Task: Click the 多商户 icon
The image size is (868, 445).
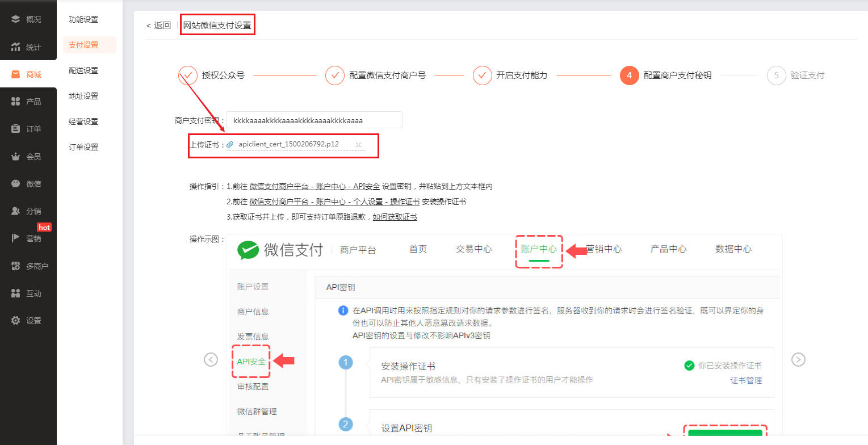Action: coord(16,266)
